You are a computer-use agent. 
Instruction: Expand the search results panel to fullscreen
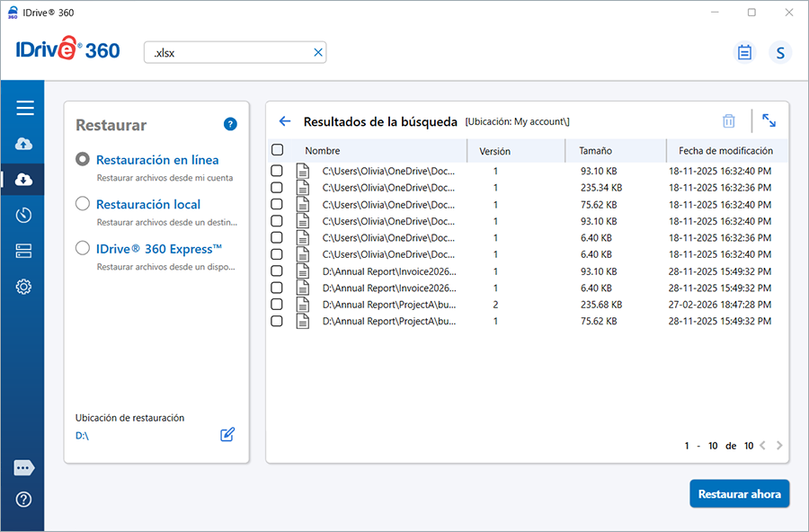pyautogui.click(x=769, y=120)
